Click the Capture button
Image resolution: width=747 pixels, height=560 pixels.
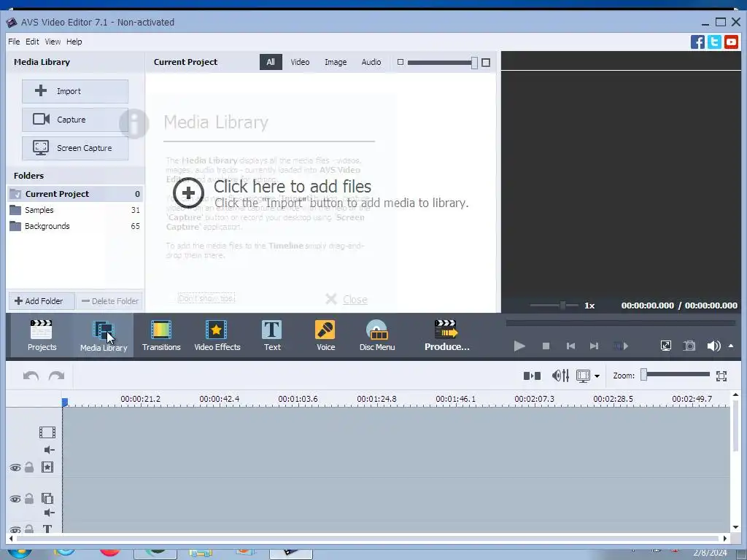pos(75,120)
